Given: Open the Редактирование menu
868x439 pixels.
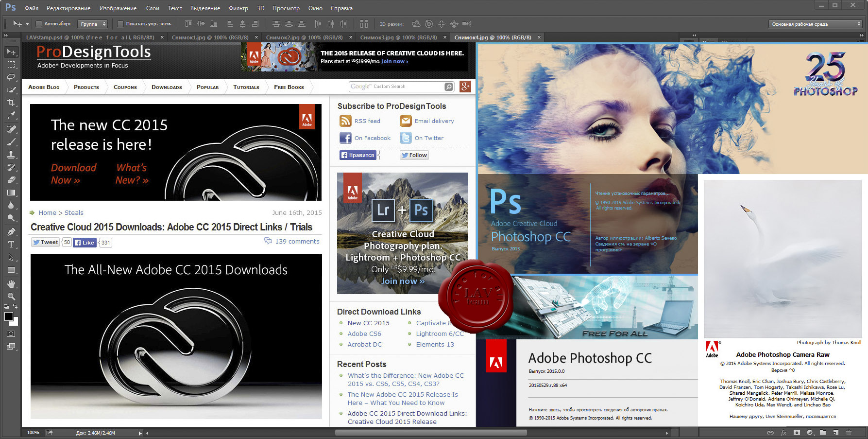Looking at the screenshot, I should 68,8.
